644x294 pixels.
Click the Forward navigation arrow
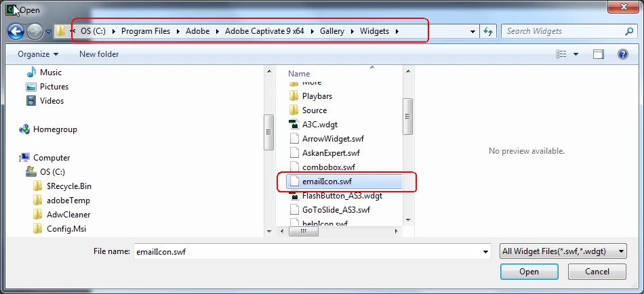pyautogui.click(x=35, y=31)
